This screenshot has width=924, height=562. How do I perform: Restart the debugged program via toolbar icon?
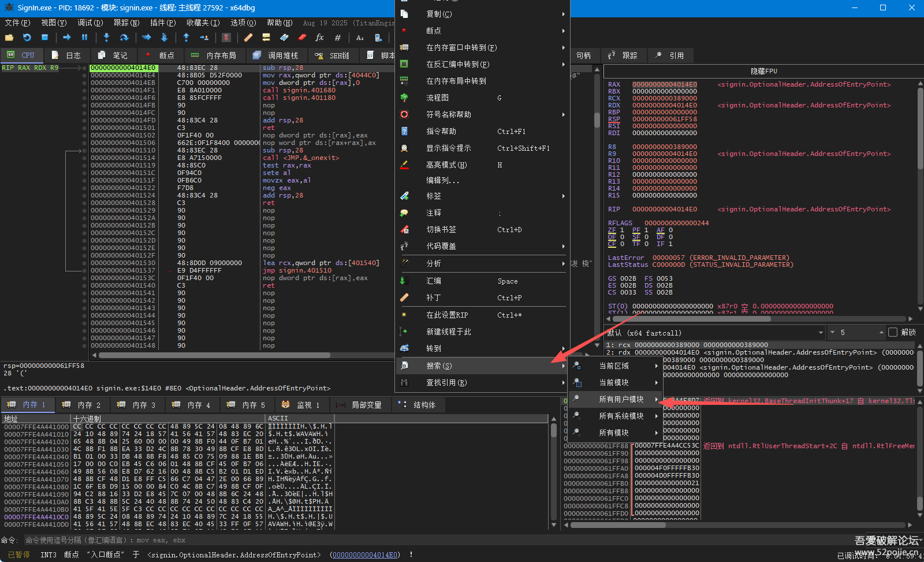tap(27, 38)
